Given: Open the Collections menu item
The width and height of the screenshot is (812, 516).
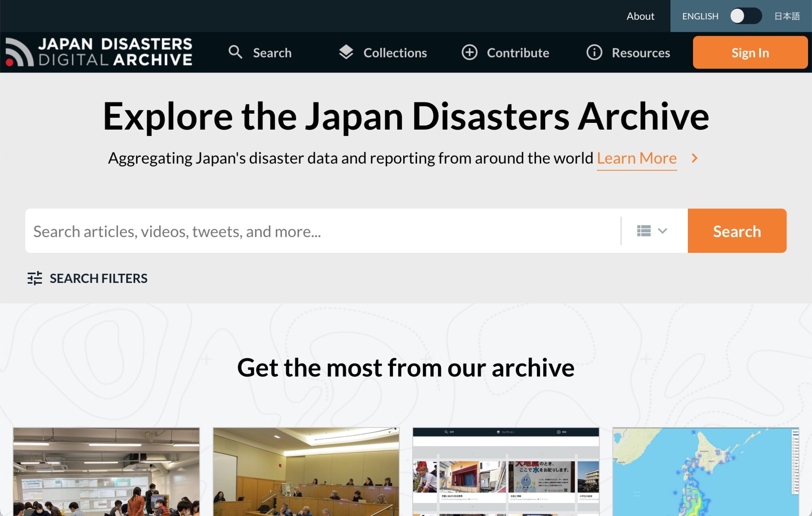Looking at the screenshot, I should [x=383, y=52].
